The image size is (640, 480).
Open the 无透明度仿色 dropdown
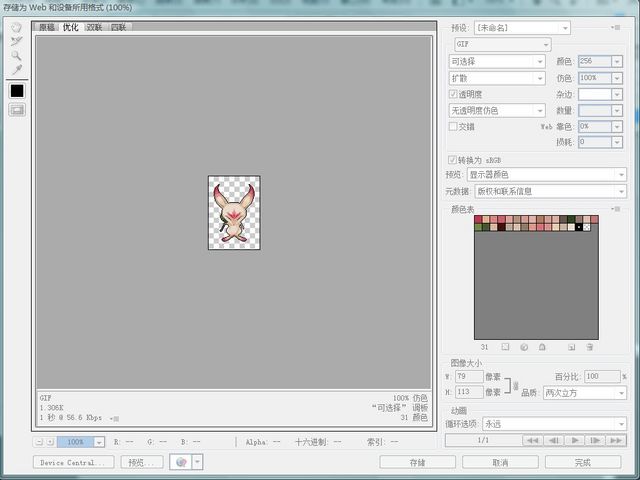tap(497, 110)
